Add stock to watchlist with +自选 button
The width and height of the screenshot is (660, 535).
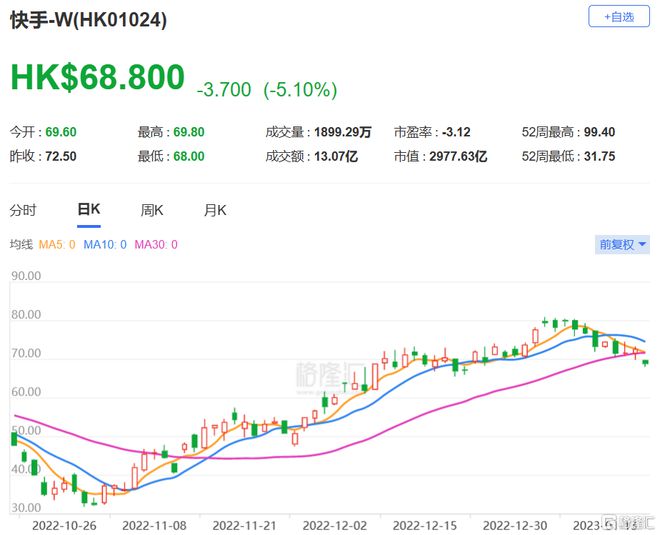click(619, 16)
